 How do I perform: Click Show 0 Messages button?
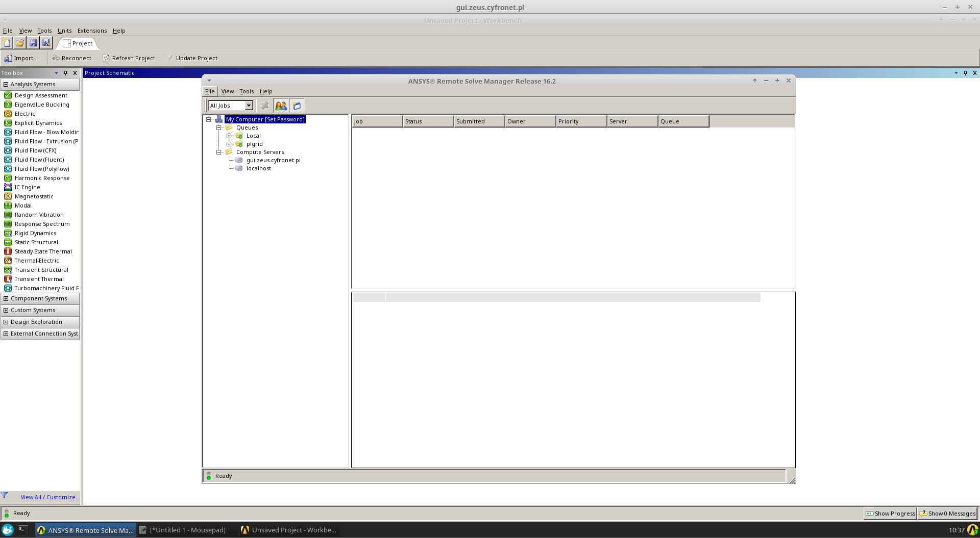(x=947, y=514)
